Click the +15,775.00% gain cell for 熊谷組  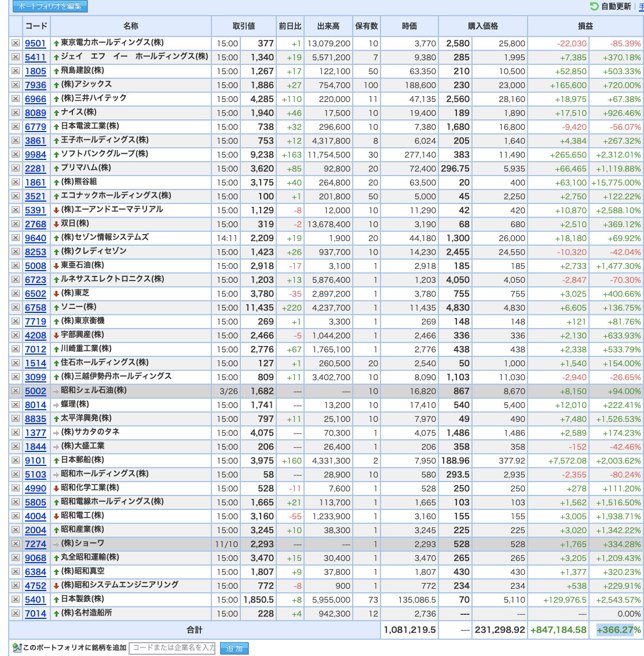point(616,183)
